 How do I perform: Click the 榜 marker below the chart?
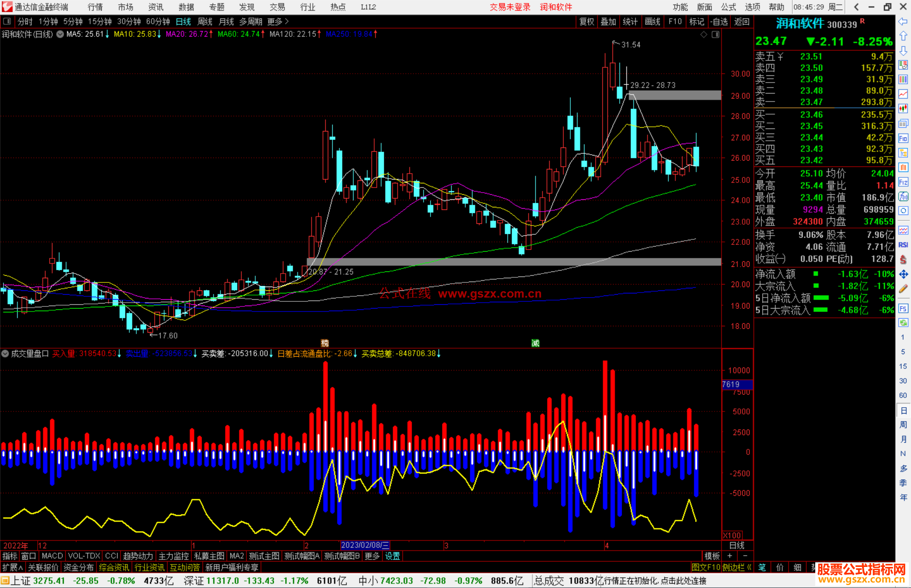[x=325, y=343]
